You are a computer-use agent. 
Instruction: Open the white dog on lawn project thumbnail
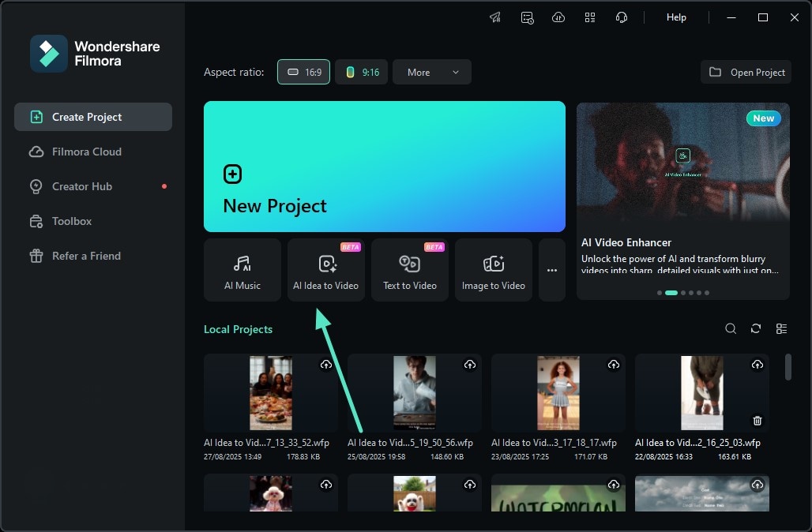(414, 493)
